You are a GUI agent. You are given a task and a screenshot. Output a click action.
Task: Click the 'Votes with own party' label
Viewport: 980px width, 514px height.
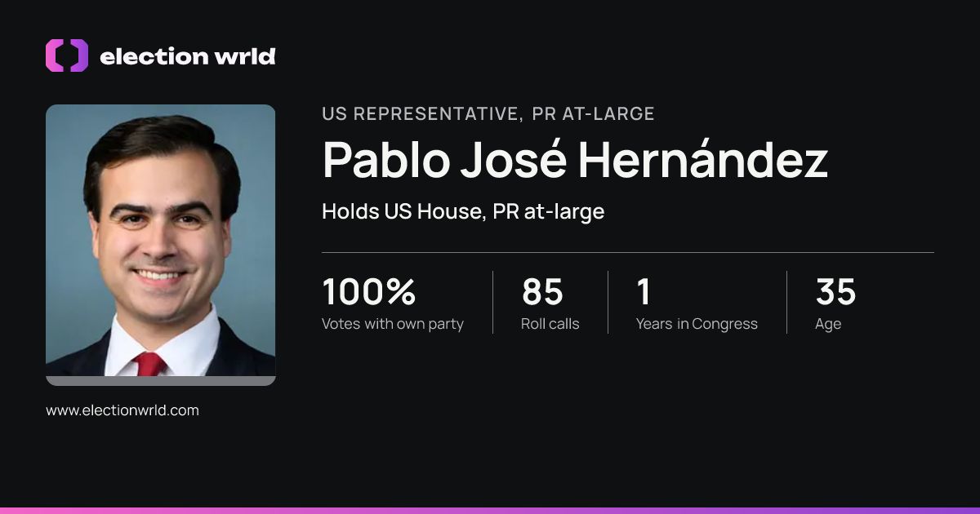[x=393, y=324]
